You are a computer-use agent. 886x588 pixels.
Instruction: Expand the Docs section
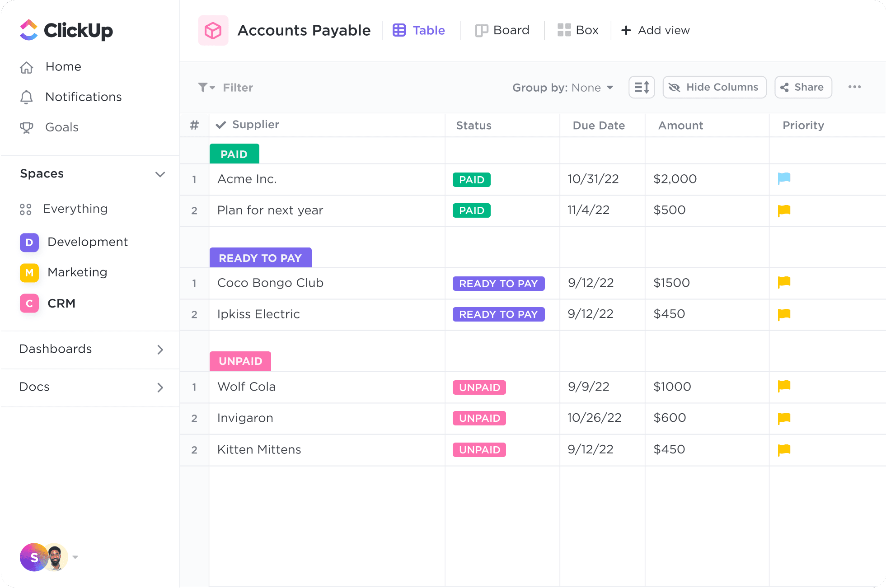tap(160, 386)
